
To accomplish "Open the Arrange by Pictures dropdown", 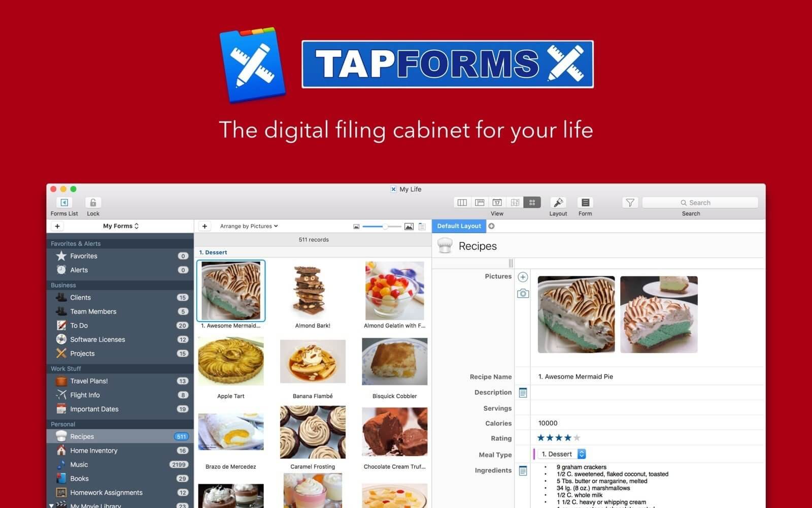I will coord(248,226).
